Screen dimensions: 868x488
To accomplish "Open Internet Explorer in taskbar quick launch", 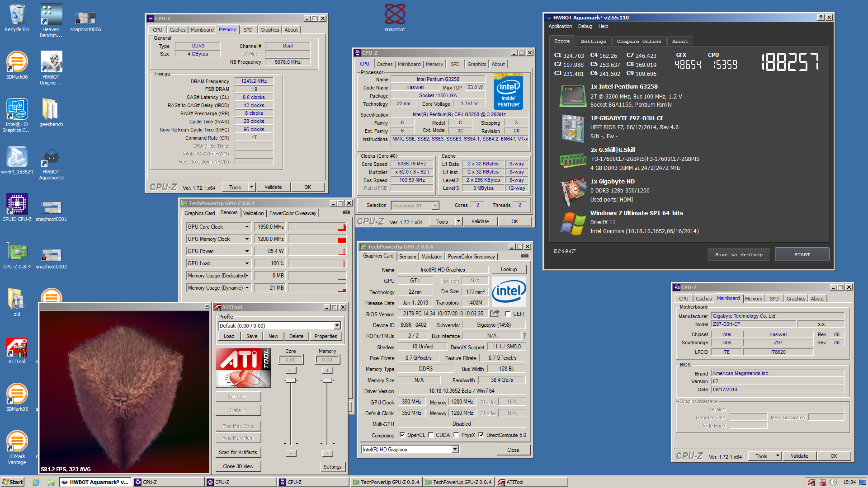I will coord(36,482).
